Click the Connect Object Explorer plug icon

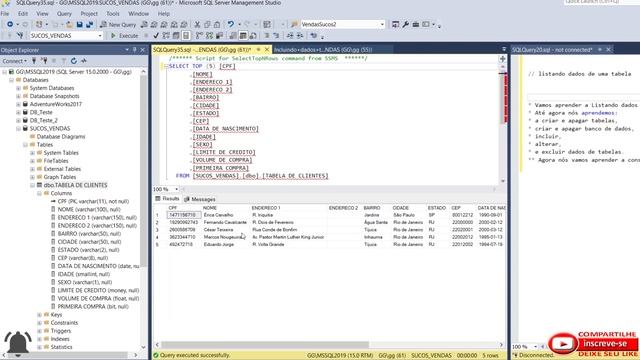click(34, 61)
